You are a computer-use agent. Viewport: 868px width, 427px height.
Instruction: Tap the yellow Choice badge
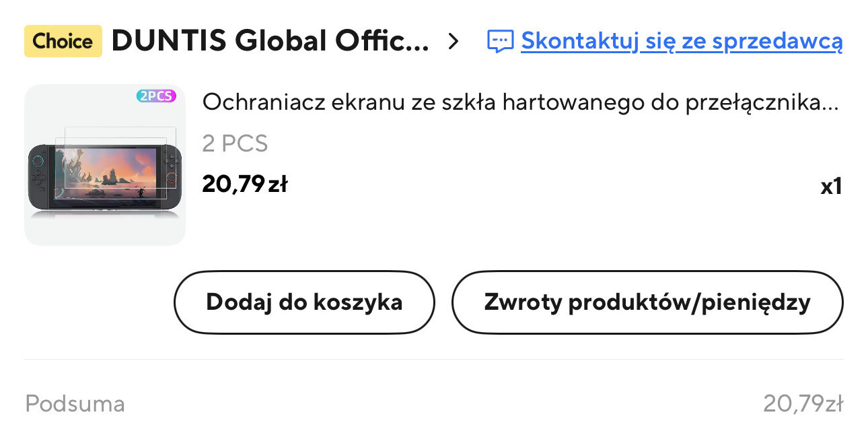(63, 41)
